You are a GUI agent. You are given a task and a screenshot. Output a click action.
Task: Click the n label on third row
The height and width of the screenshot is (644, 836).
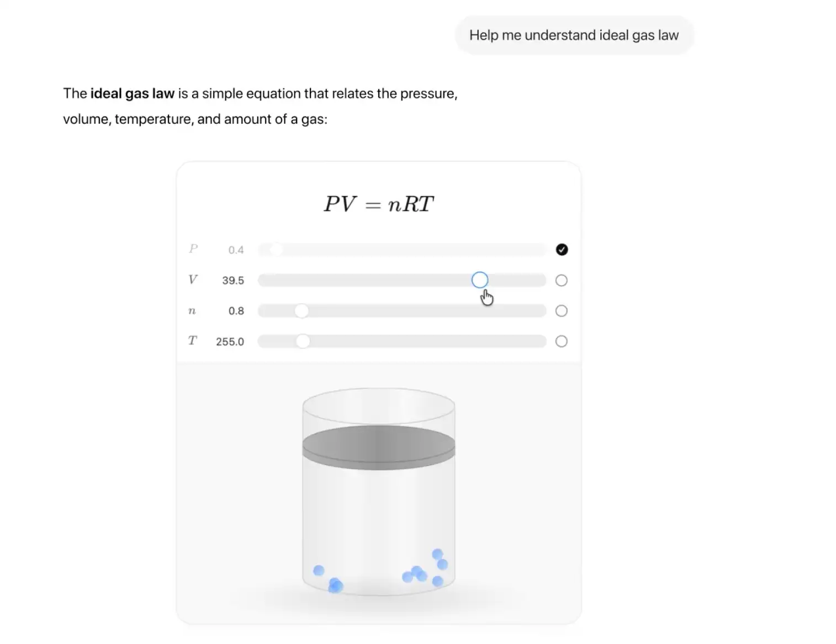tap(192, 310)
